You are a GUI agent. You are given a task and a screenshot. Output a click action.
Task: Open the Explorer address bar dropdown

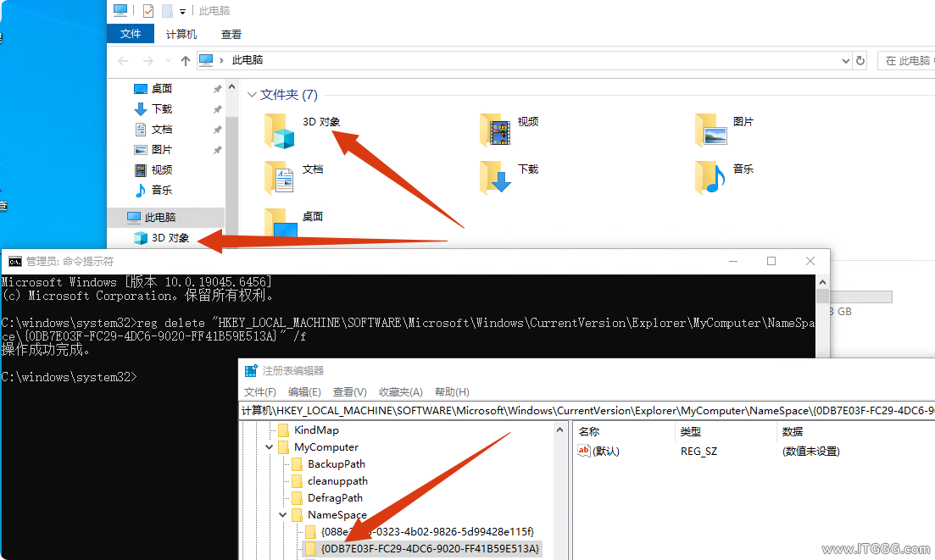(x=844, y=60)
